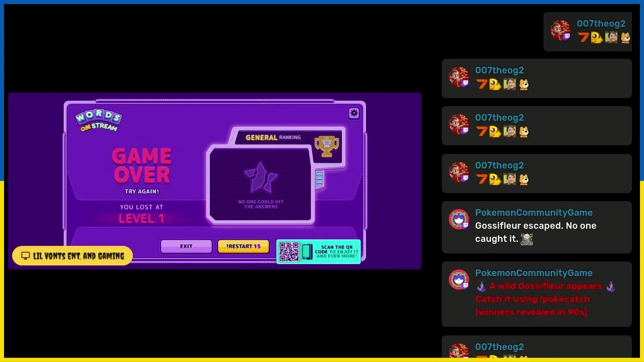Click the ranking panel down-chevrons handle
The image size is (644, 362).
pyautogui.click(x=319, y=179)
